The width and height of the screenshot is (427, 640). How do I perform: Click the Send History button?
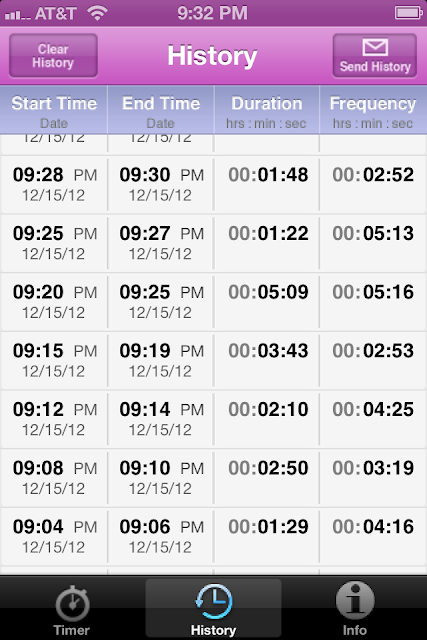375,56
